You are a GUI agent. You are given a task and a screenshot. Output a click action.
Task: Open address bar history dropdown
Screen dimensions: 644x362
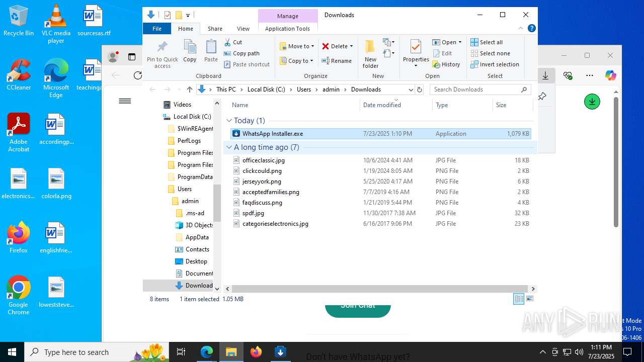pyautogui.click(x=411, y=89)
